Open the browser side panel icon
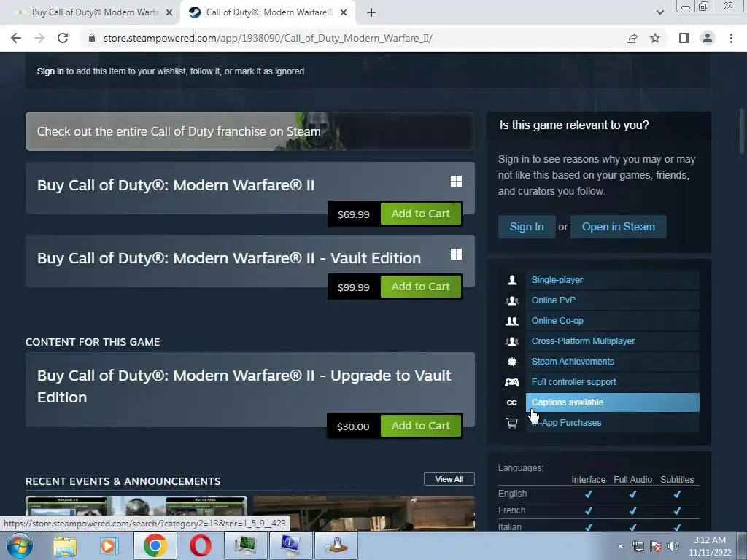Screen dimensions: 747x560 684,38
